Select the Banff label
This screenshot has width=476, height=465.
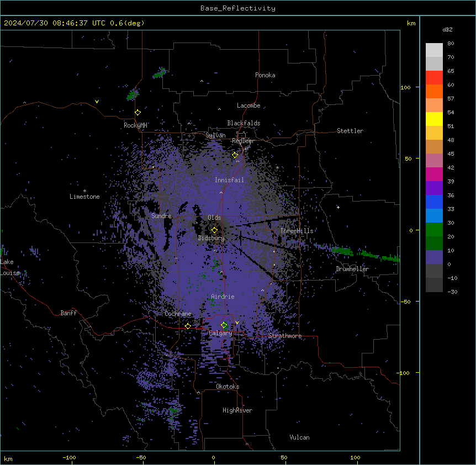tap(68, 313)
